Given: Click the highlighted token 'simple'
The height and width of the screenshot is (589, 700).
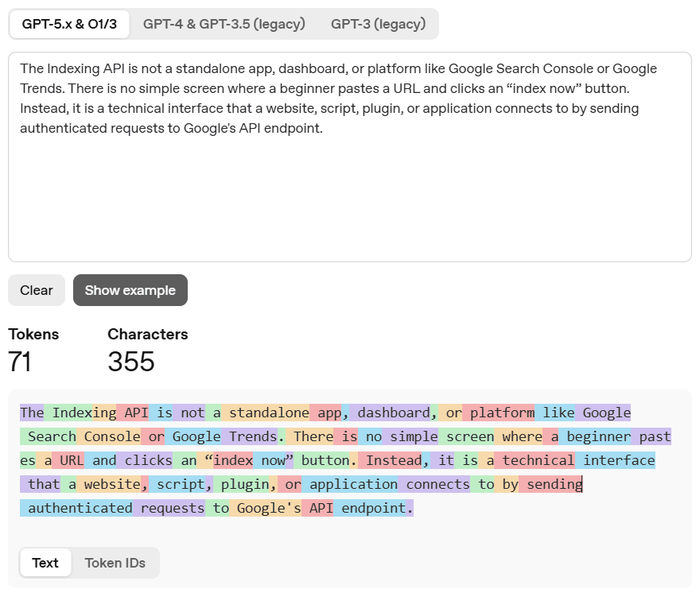Looking at the screenshot, I should tap(410, 436).
